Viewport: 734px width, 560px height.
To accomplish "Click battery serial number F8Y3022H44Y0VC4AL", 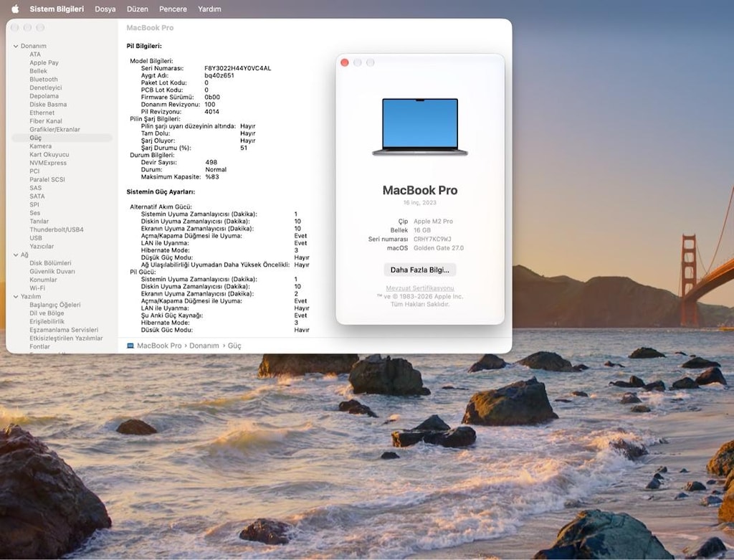I will [x=237, y=68].
